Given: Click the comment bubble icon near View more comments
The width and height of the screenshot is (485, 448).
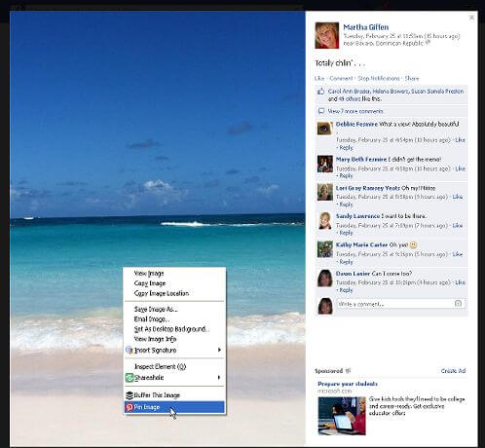Looking at the screenshot, I should tap(321, 111).
